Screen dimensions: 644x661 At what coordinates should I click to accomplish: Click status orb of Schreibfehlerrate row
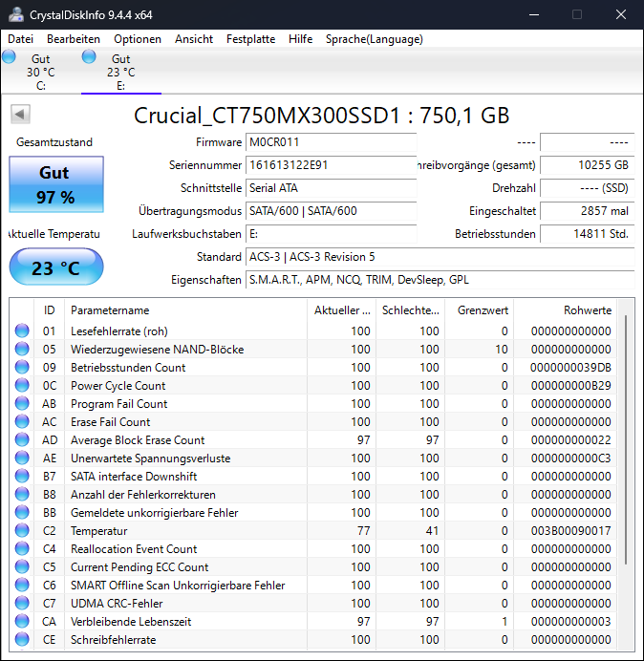[22, 639]
